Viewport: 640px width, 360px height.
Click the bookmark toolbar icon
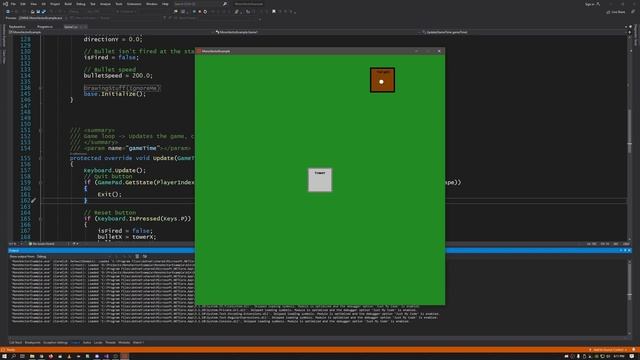tap(274, 12)
